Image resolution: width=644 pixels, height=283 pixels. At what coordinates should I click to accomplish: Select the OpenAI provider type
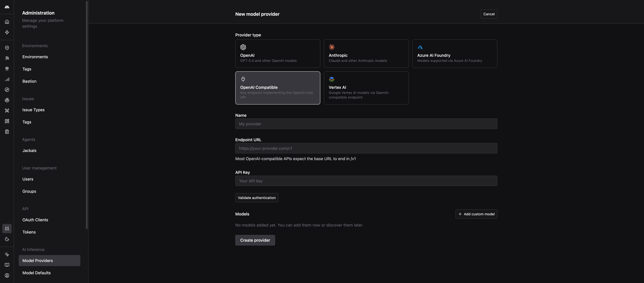pyautogui.click(x=278, y=54)
